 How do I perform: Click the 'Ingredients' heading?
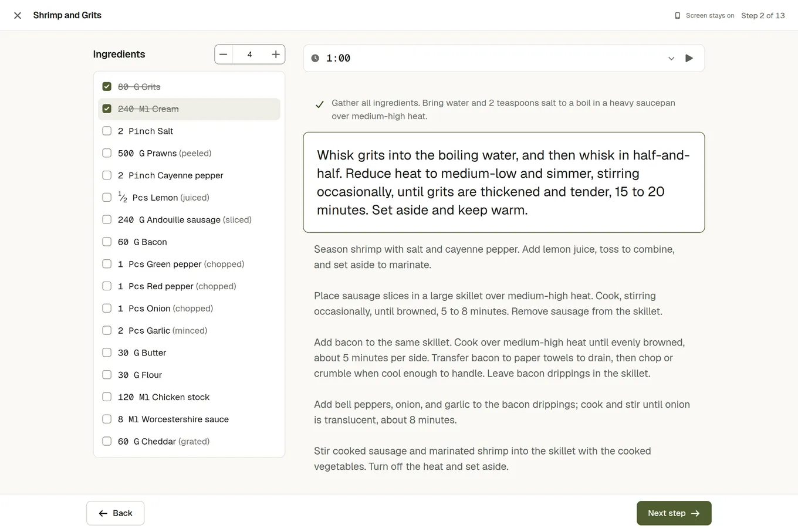(119, 55)
